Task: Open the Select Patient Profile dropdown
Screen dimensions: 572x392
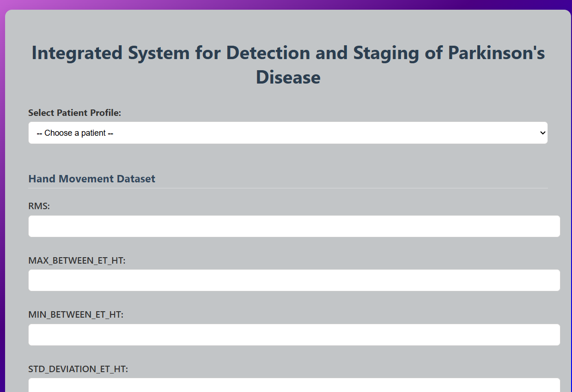Action: (288, 133)
